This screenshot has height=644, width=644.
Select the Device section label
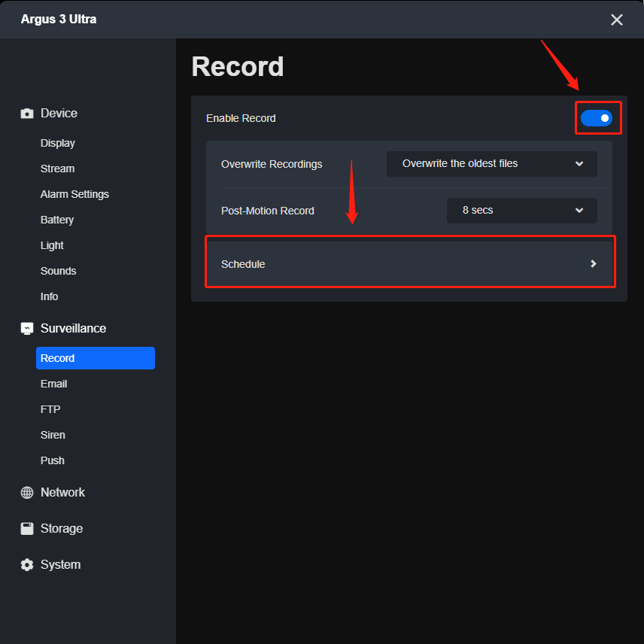[x=59, y=114]
